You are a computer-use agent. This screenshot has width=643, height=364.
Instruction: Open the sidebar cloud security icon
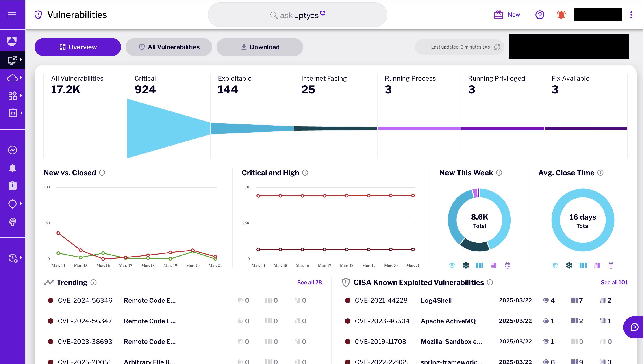(x=12, y=78)
